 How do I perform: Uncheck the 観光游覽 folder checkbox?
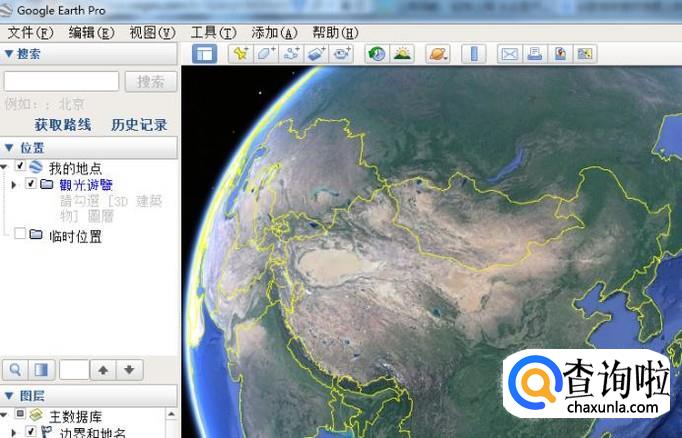[30, 184]
